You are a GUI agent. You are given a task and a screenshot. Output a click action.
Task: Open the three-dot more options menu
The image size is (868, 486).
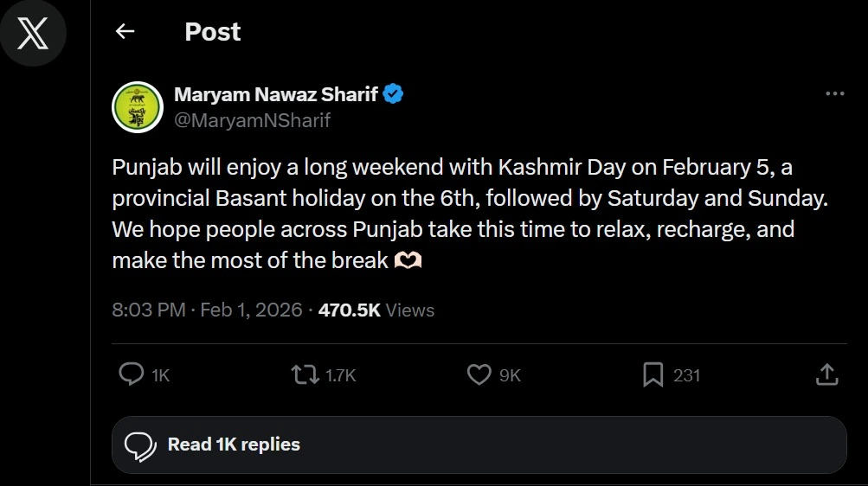pyautogui.click(x=834, y=93)
